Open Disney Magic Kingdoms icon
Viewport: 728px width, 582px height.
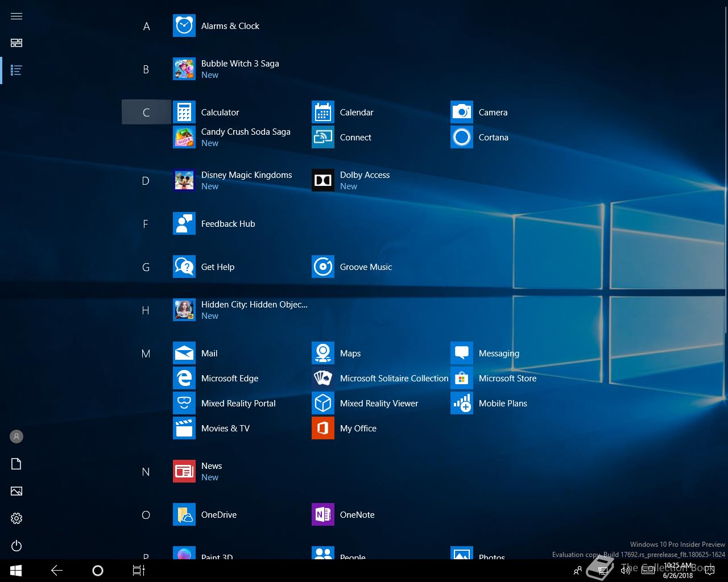tap(184, 181)
